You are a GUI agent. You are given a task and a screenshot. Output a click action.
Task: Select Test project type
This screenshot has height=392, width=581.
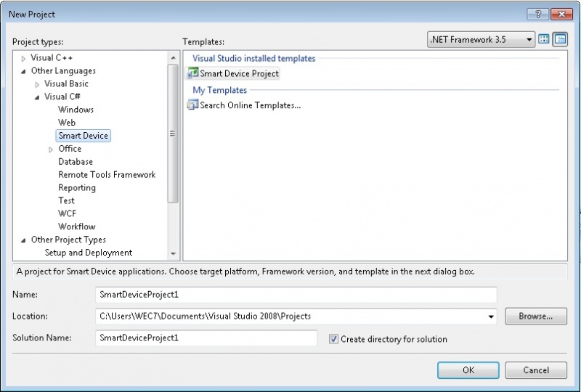point(66,200)
